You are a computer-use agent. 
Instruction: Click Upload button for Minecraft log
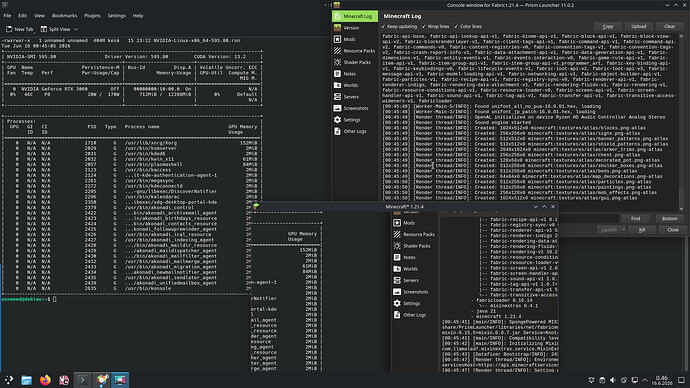[639, 26]
